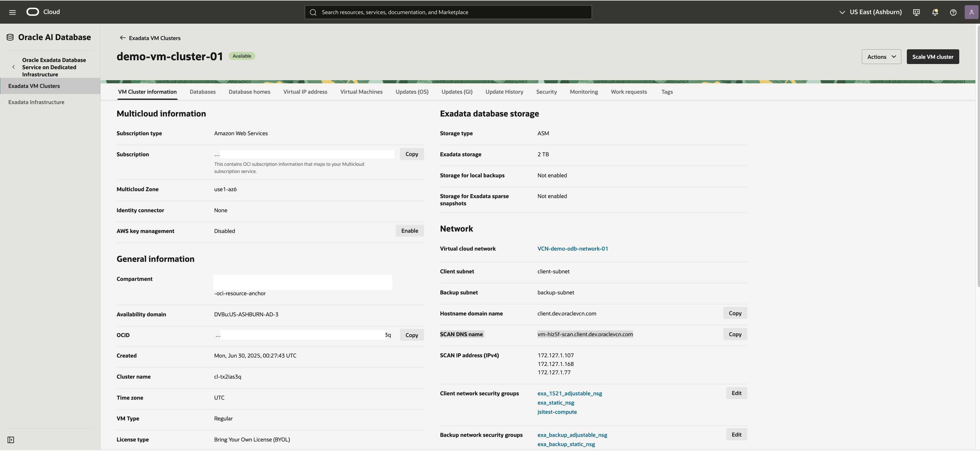Open the help question mark icon
The image size is (980, 451).
click(953, 12)
